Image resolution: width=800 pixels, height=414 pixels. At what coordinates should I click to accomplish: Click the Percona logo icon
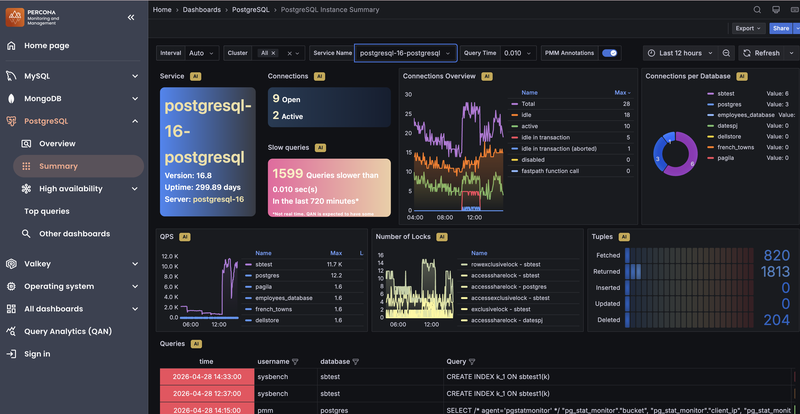pyautogui.click(x=15, y=17)
